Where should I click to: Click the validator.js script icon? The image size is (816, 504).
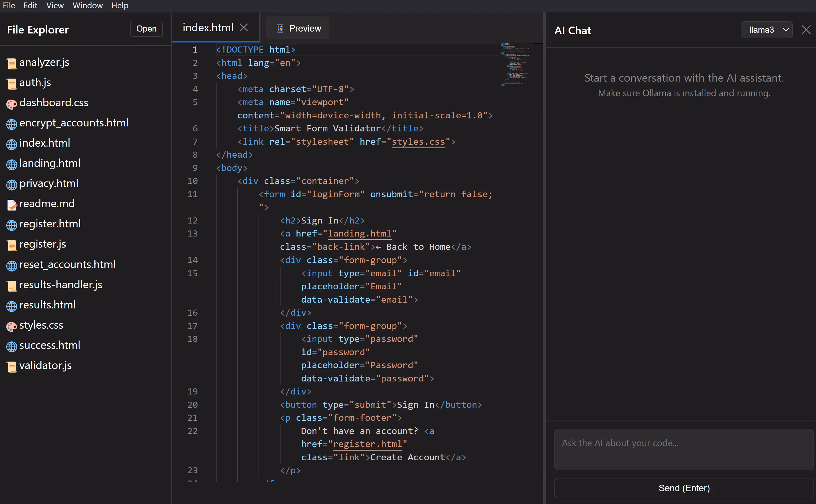tap(12, 367)
